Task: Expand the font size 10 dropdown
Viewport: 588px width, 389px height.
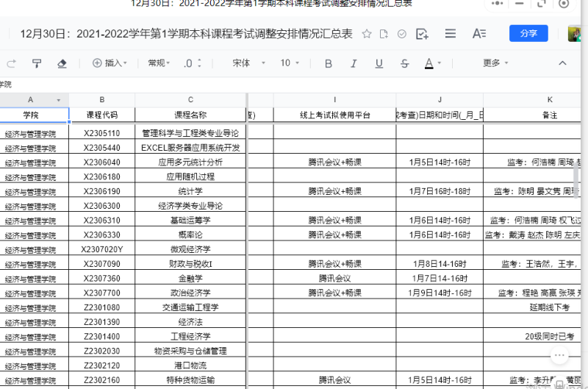Action: [x=292, y=63]
